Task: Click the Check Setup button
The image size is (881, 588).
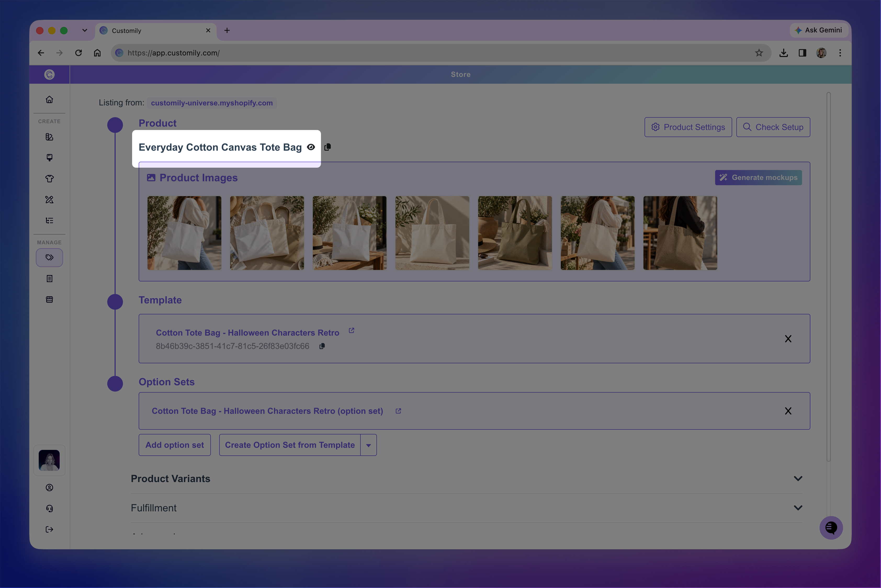Action: coord(773,127)
